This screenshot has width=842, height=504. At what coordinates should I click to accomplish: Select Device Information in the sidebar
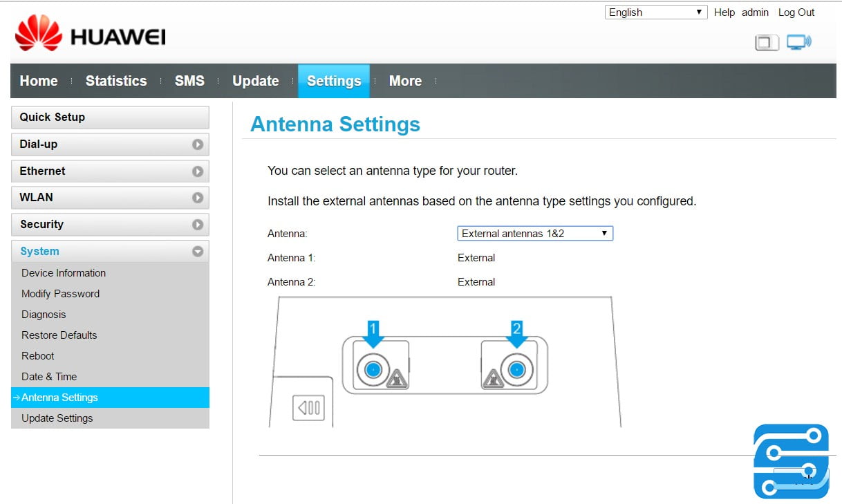[64, 273]
